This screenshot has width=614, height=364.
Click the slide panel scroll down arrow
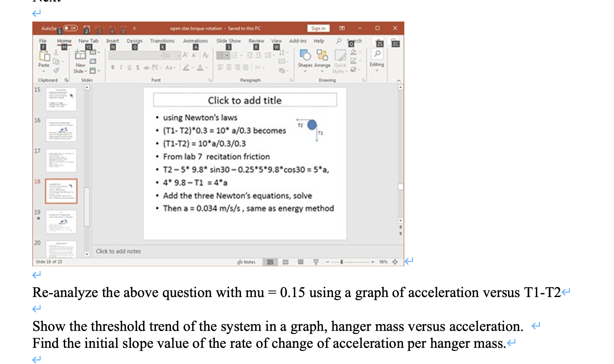click(x=87, y=254)
